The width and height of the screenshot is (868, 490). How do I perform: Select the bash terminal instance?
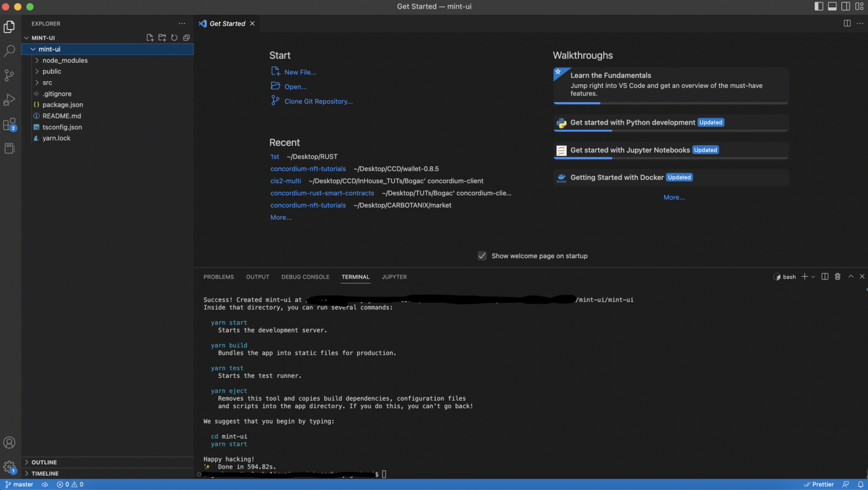pyautogui.click(x=784, y=277)
